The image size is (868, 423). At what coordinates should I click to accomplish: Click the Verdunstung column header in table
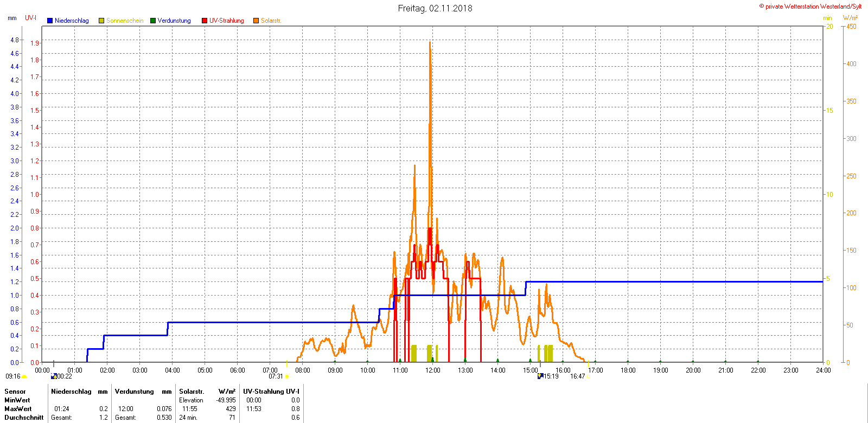pyautogui.click(x=135, y=392)
